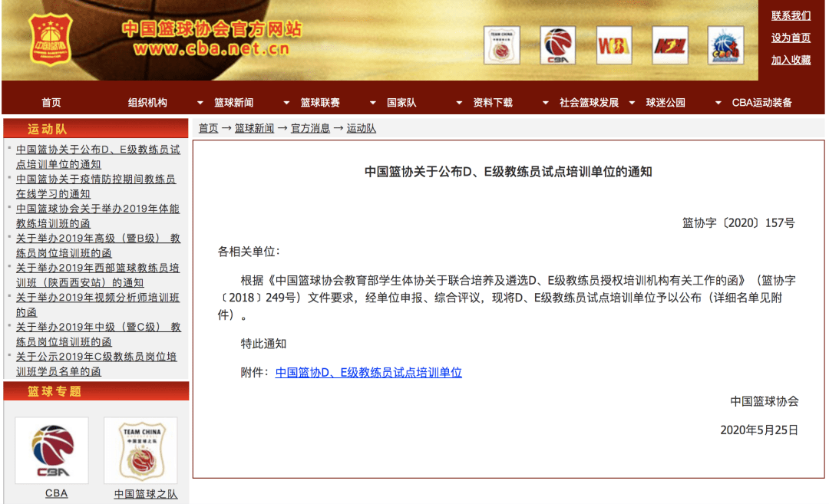Open the CBA league logo in header
The width and height of the screenshot is (829, 504).
pyautogui.click(x=558, y=45)
